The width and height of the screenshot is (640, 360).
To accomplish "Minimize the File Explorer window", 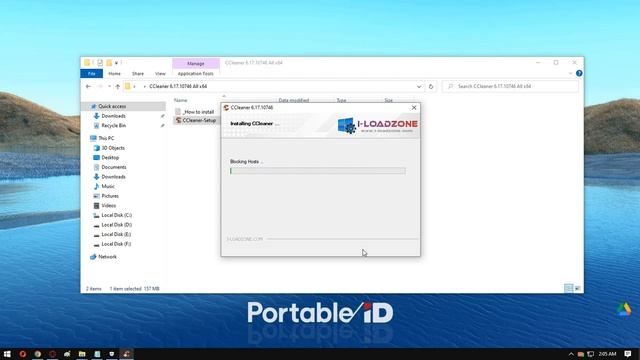I will click(x=538, y=62).
